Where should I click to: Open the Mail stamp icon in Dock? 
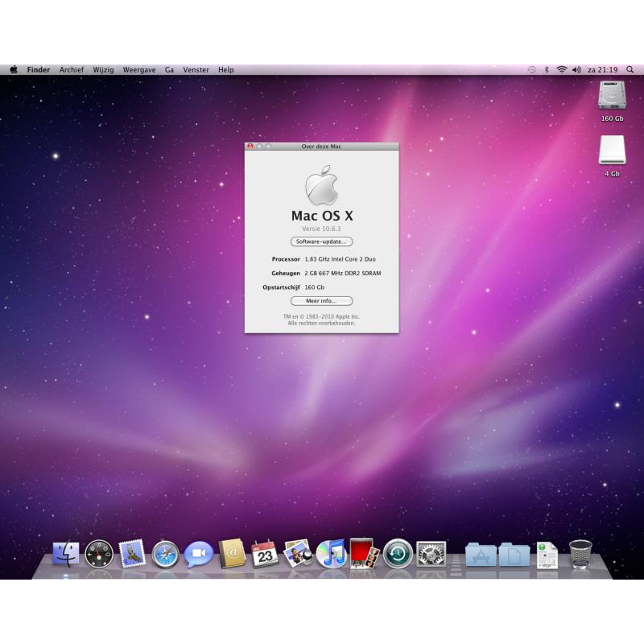click(132, 554)
